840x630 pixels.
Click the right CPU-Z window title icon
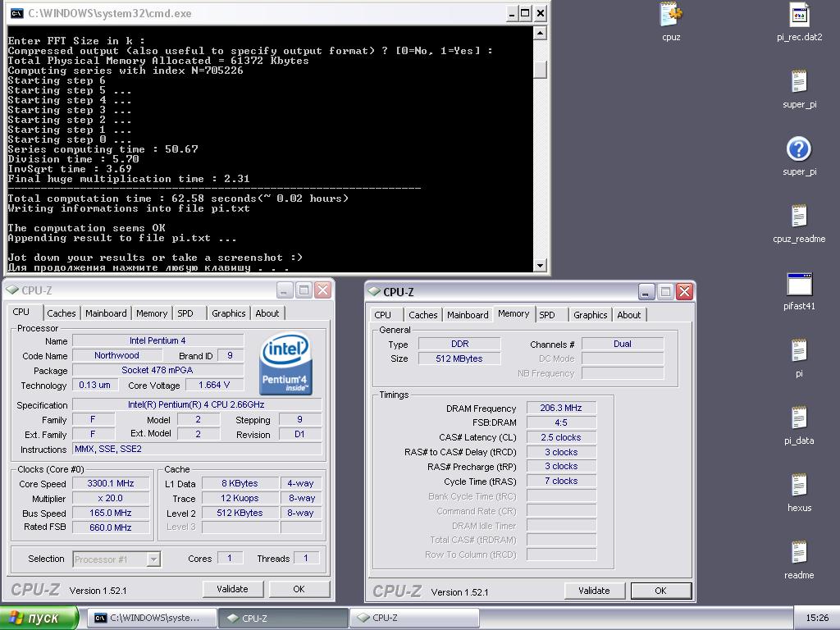374,291
